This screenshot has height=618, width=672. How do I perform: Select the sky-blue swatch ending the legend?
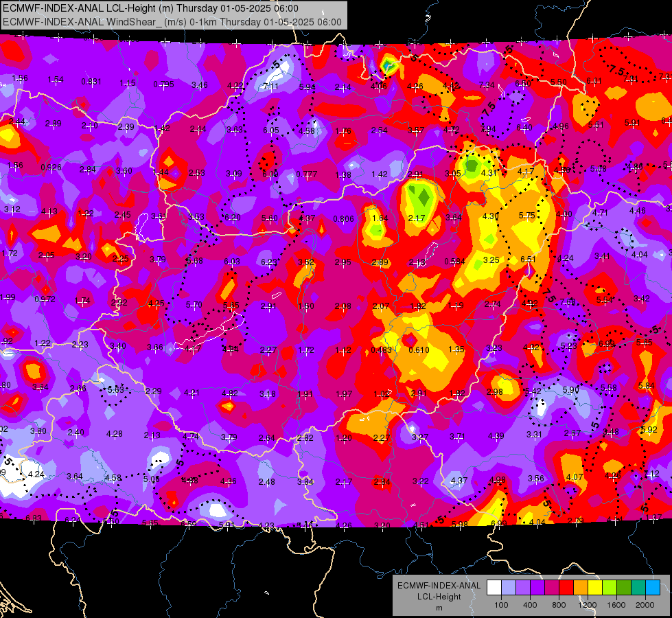click(x=653, y=587)
